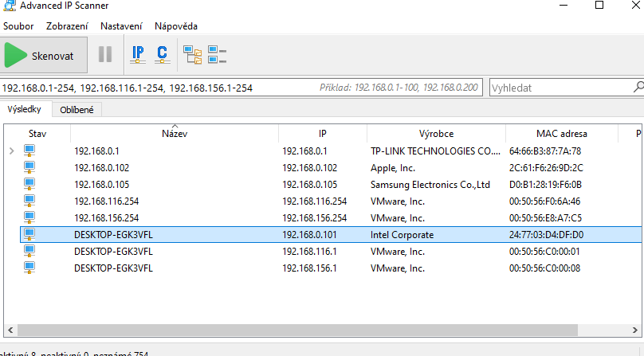Select device name 192.168.0.105
Screen dimensions: 644x356
point(101,185)
